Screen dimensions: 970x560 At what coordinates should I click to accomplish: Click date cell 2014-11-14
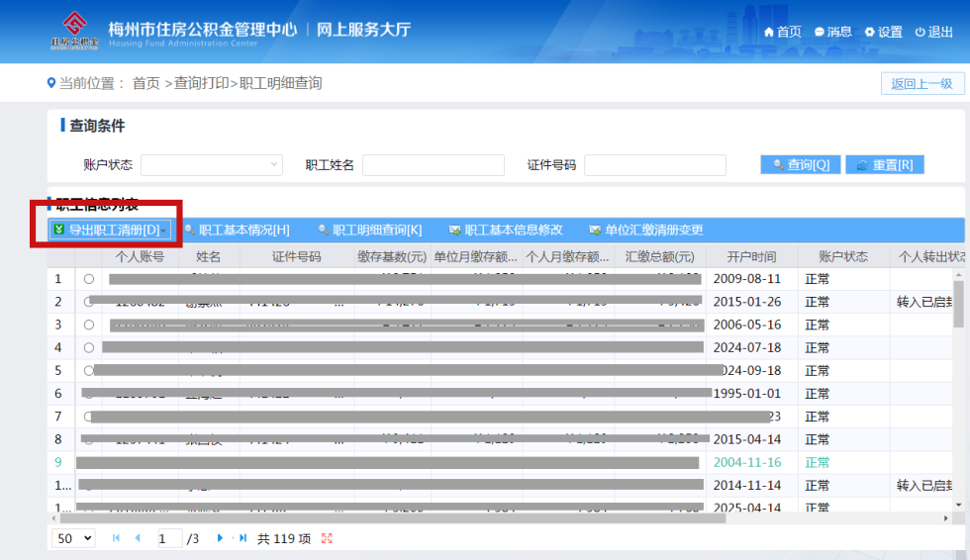coord(747,485)
